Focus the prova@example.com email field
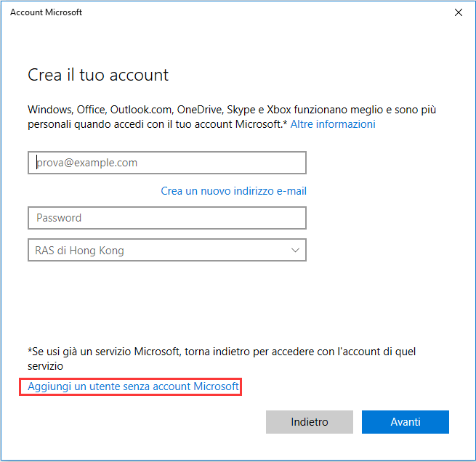 167,163
